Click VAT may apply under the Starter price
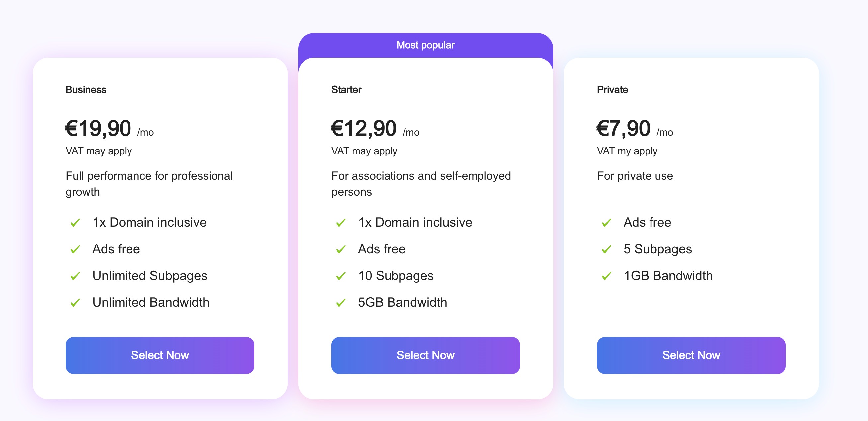Image resolution: width=868 pixels, height=421 pixels. 364,151
